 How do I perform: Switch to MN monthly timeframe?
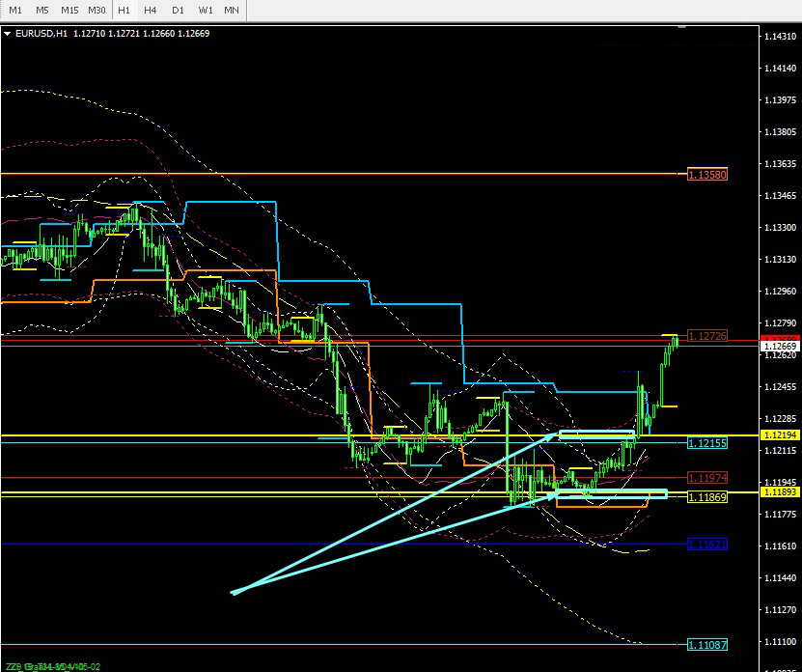[232, 10]
